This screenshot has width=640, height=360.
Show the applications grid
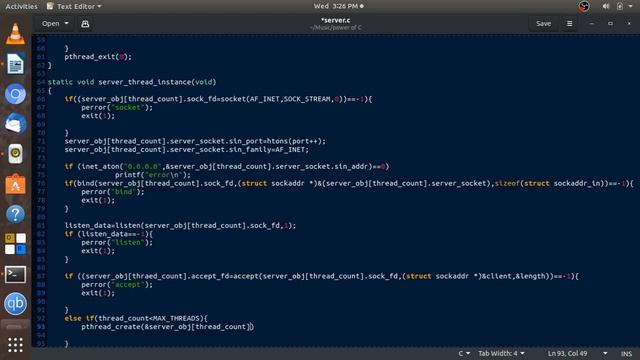(x=15, y=345)
